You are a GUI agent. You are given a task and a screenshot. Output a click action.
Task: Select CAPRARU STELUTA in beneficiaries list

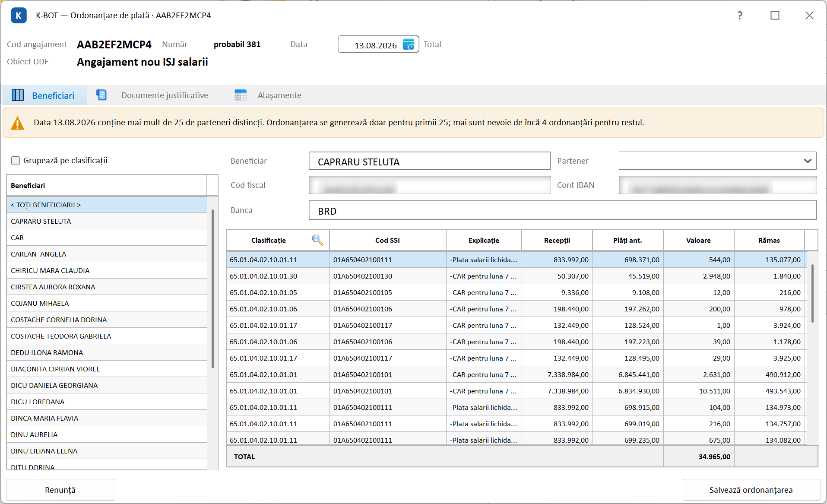(x=107, y=221)
